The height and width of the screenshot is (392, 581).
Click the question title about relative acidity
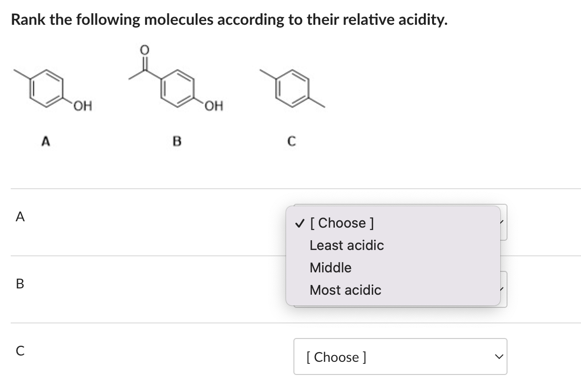[x=229, y=20]
